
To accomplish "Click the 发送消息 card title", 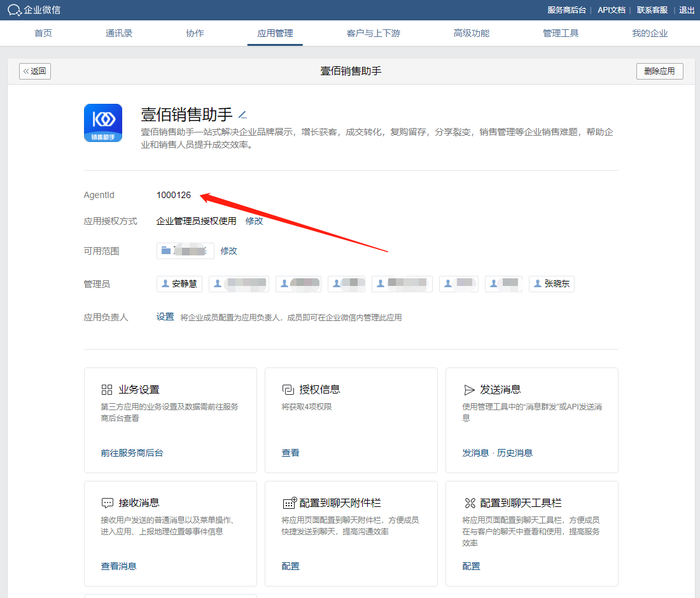I will (500, 390).
